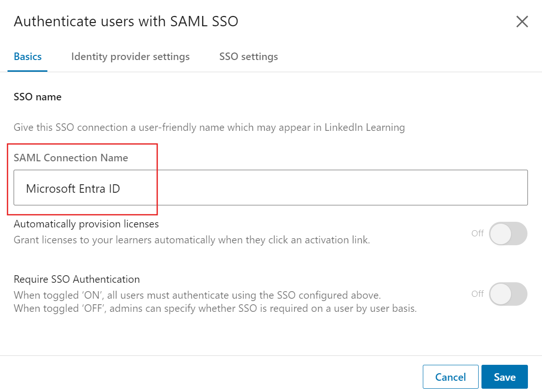Switch to the Identity provider settings tab

[x=130, y=56]
